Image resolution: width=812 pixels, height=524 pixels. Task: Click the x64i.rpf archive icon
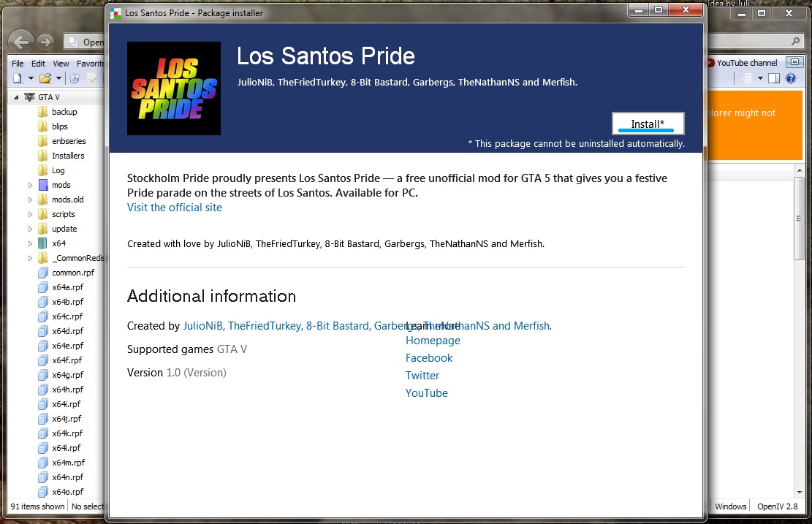[43, 404]
